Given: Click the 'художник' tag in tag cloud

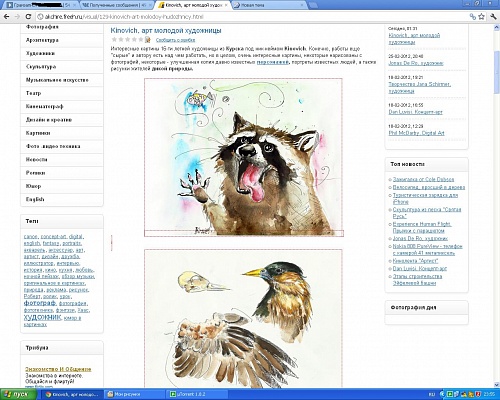Looking at the screenshot, I should tap(42, 317).
